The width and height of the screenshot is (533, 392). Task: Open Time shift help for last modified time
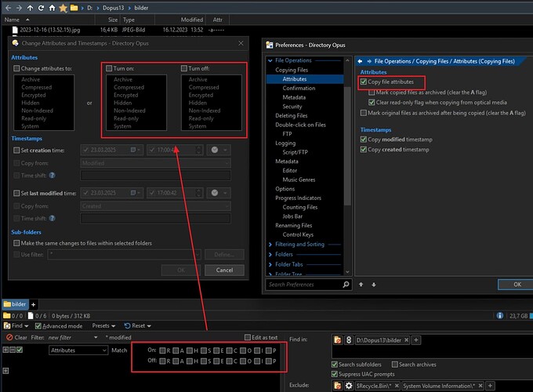[52, 218]
